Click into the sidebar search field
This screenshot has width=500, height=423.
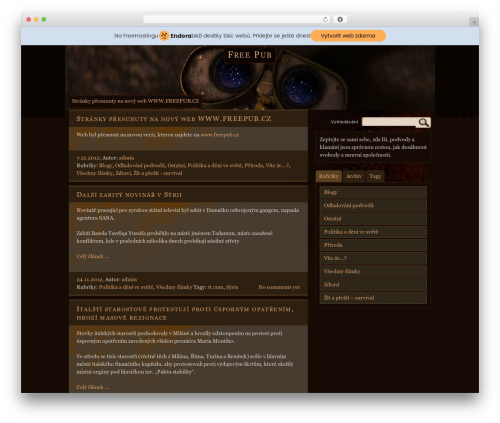tap(389, 122)
